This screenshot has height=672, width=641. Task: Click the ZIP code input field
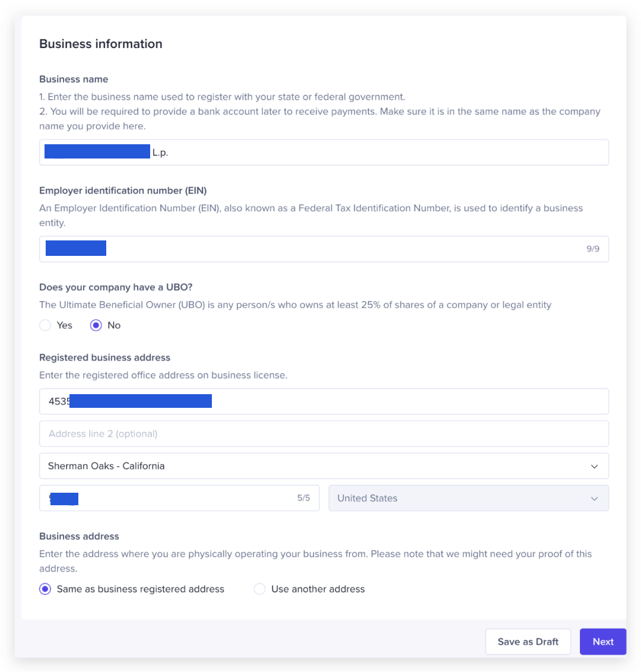pos(179,498)
